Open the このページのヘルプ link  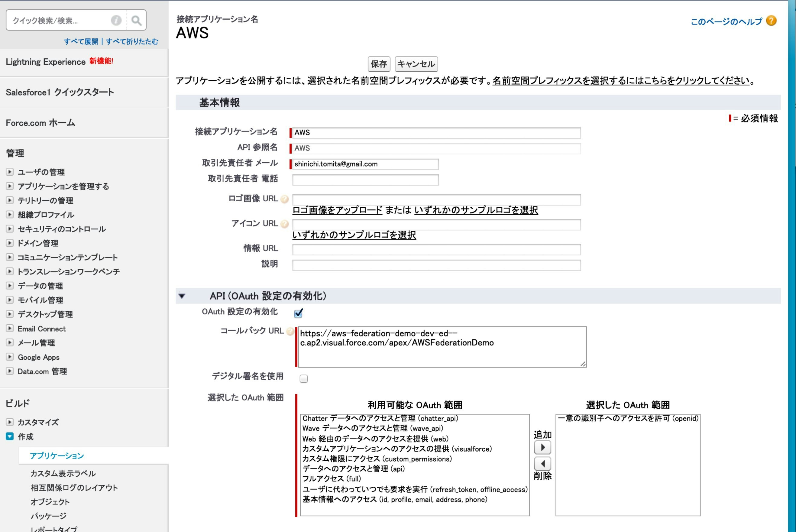point(726,22)
